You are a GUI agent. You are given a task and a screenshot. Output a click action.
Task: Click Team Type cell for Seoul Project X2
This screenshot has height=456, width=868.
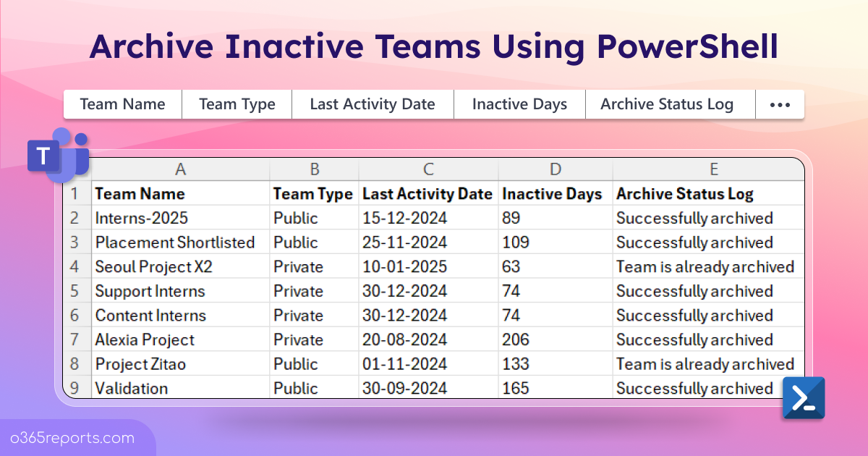(315, 266)
